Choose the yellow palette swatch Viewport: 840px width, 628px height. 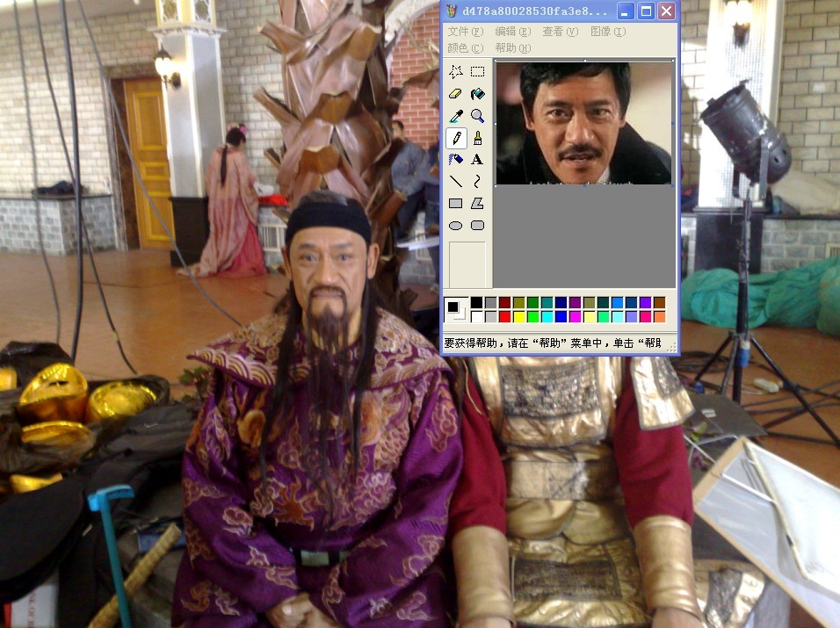pos(518,317)
